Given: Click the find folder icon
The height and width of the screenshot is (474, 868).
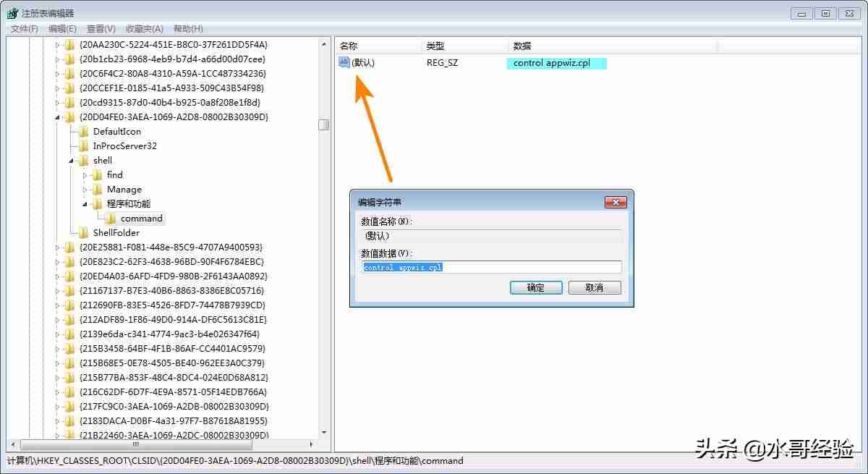Looking at the screenshot, I should [x=98, y=174].
